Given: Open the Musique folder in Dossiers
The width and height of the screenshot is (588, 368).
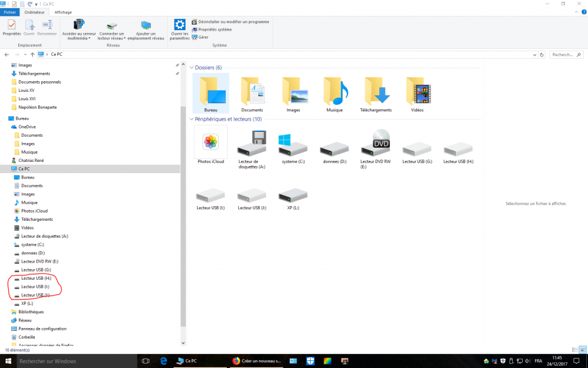Looking at the screenshot, I should pyautogui.click(x=335, y=92).
